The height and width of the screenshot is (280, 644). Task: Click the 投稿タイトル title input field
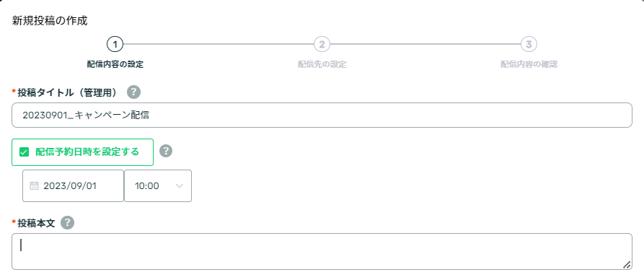pos(322,115)
